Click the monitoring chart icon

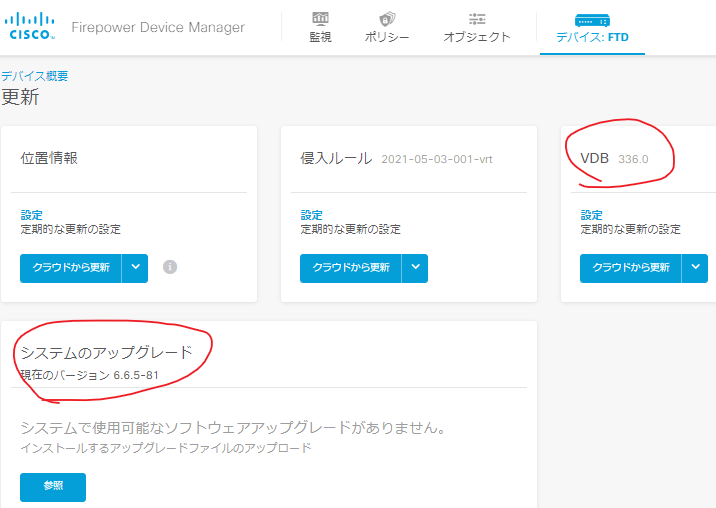[320, 18]
